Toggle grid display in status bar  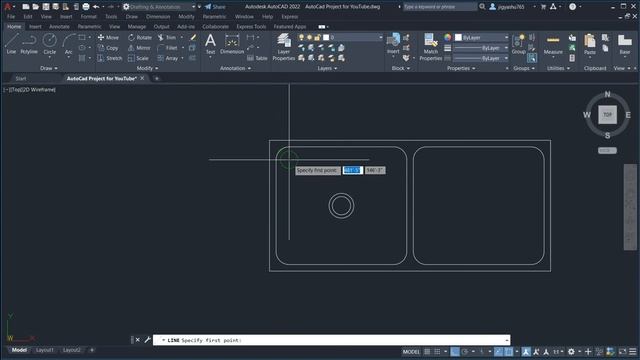click(427, 351)
